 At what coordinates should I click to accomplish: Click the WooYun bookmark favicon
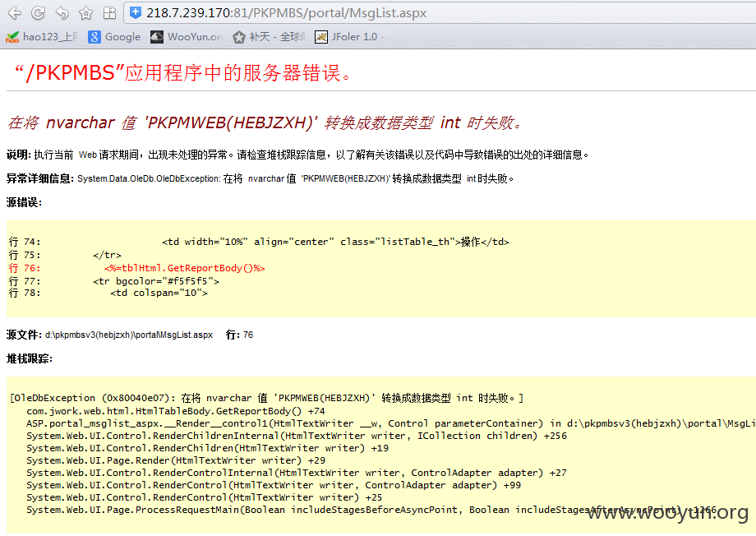[157, 37]
